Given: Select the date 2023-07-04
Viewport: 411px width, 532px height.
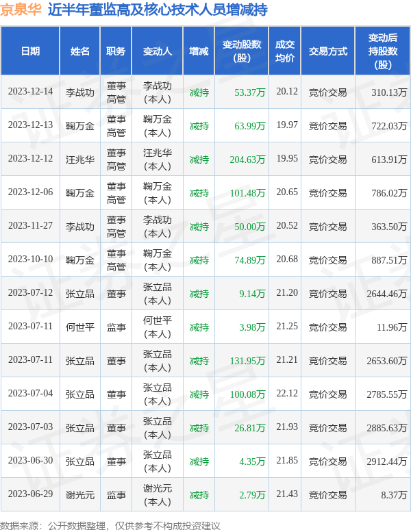Looking at the screenshot, I should pos(30,394).
